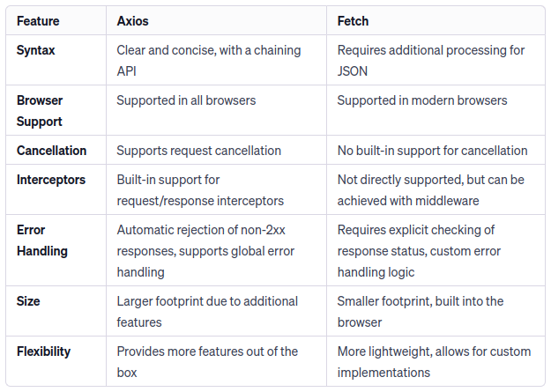Select the Size row label
Screen dimensions: 551x392
coord(28,301)
